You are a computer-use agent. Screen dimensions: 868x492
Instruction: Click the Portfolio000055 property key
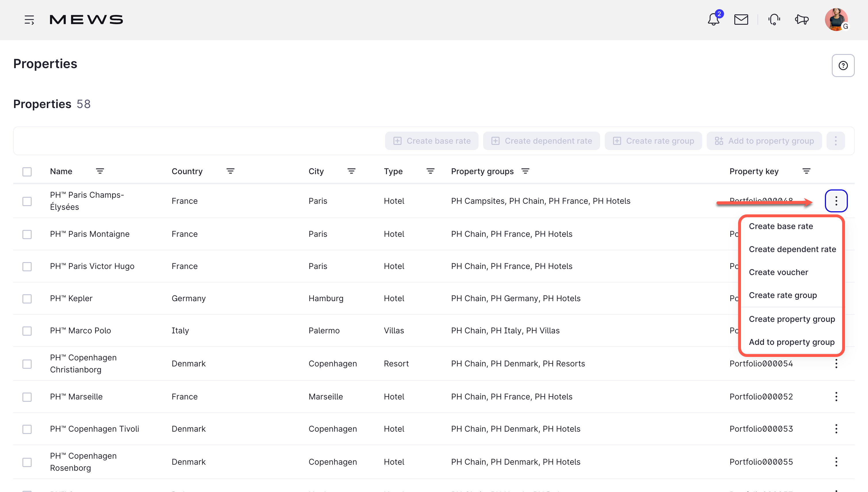click(761, 462)
